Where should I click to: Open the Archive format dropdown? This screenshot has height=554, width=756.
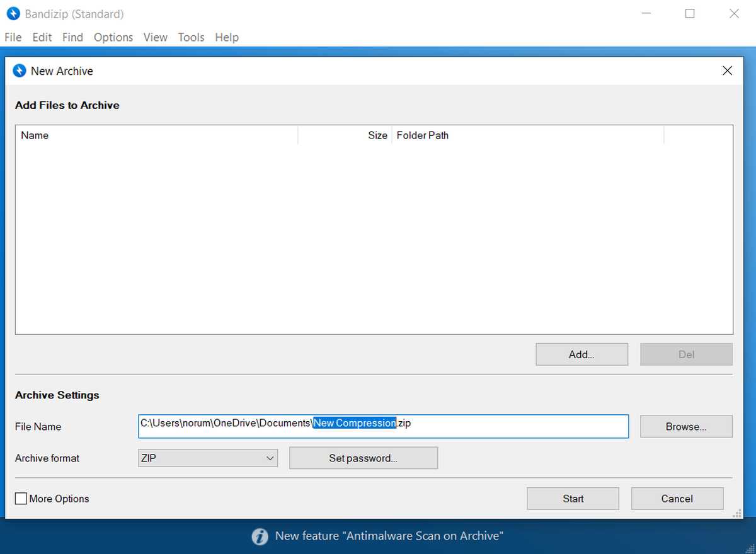click(x=207, y=458)
